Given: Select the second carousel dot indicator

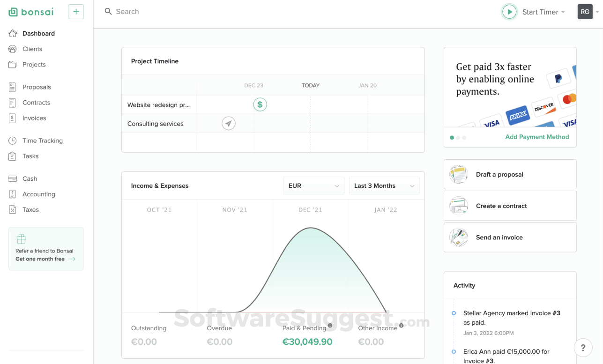Looking at the screenshot, I should 458,138.
